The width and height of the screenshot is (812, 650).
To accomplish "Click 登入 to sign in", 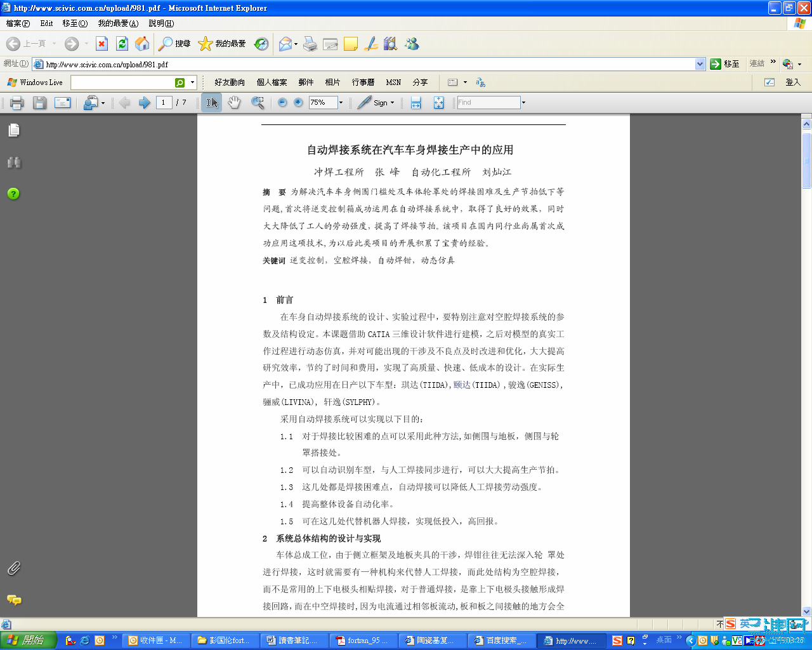I will coord(793,83).
